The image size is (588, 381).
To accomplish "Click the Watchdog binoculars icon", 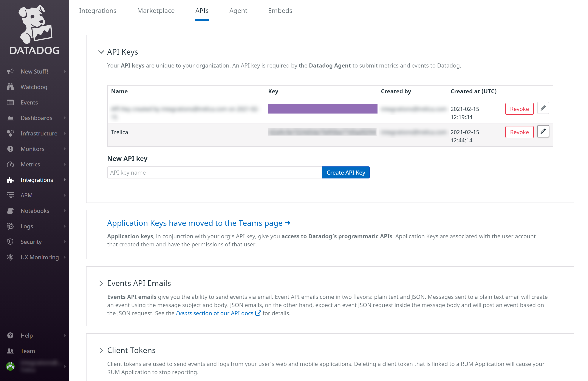I will (x=10, y=87).
